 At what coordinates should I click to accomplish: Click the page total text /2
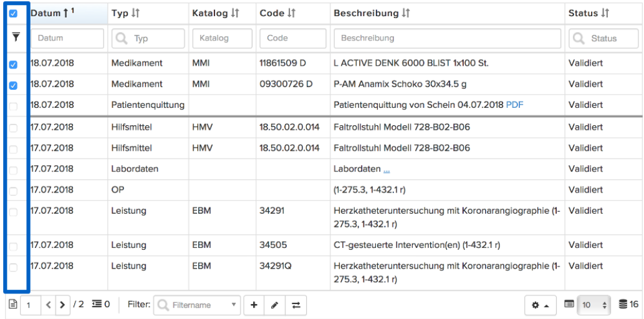pyautogui.click(x=79, y=304)
